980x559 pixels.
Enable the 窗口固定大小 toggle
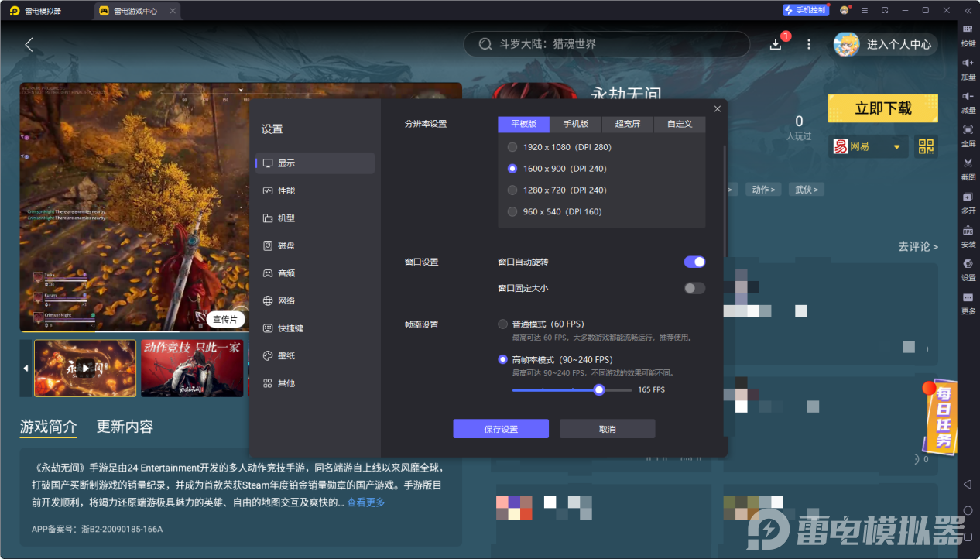click(694, 288)
